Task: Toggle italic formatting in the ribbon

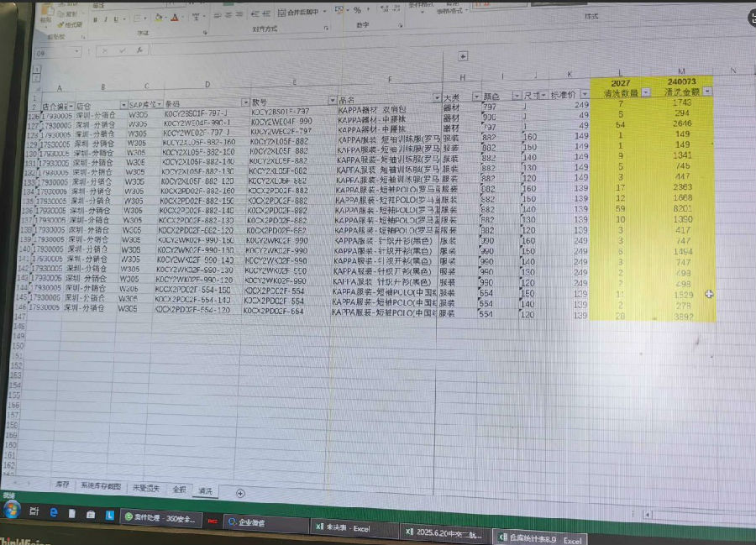Action: pos(106,20)
